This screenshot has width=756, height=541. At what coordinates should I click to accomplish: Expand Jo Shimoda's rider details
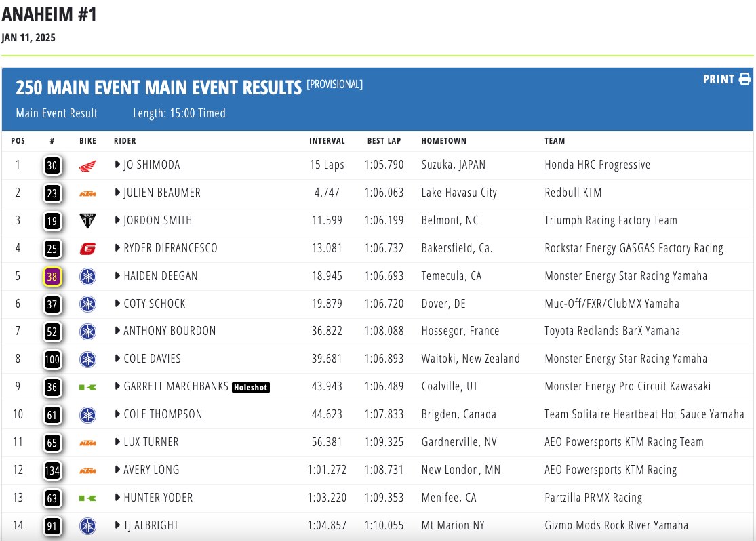pos(117,165)
